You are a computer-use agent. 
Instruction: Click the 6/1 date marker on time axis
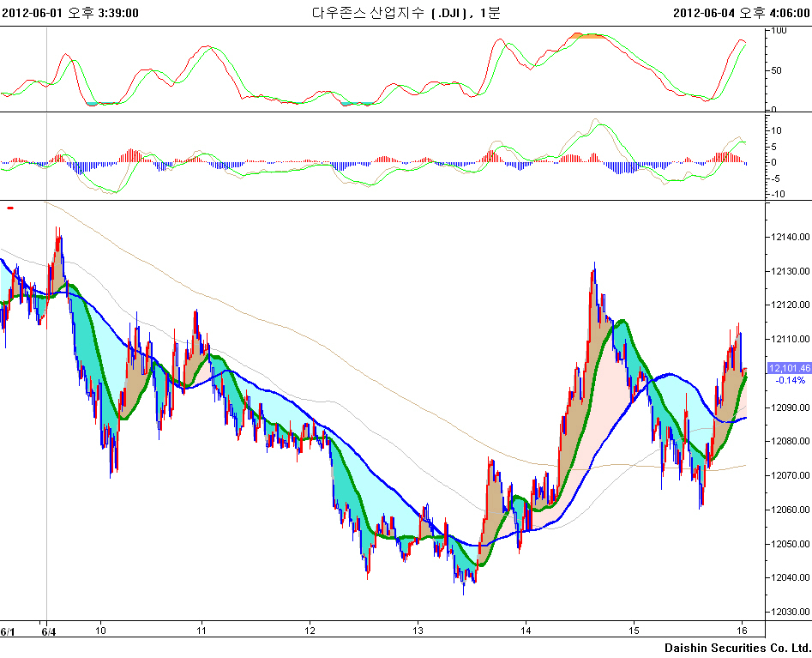coord(8,631)
